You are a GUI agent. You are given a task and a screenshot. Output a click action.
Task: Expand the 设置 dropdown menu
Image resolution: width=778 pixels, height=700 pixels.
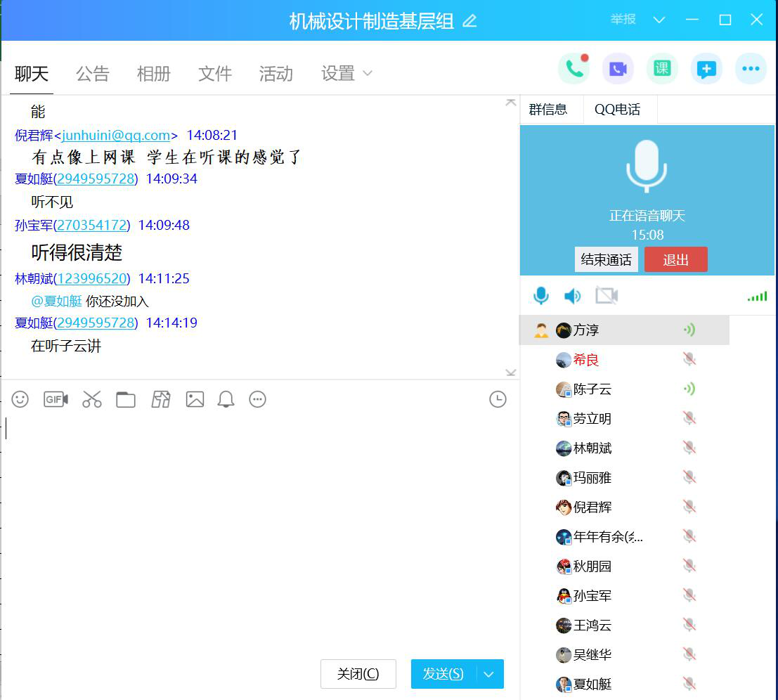click(346, 73)
